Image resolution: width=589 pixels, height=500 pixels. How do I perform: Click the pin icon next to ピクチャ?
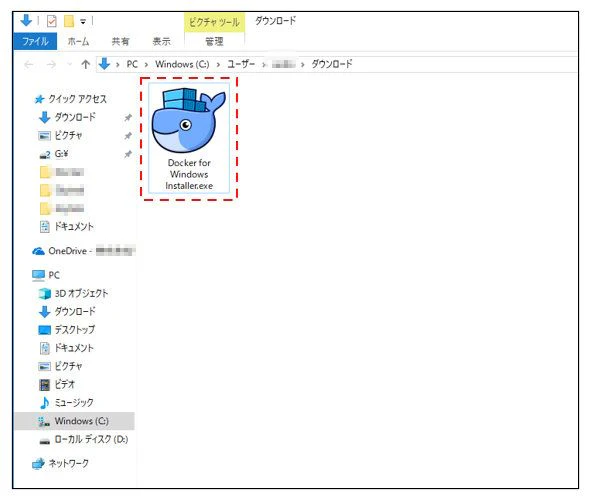(x=128, y=136)
